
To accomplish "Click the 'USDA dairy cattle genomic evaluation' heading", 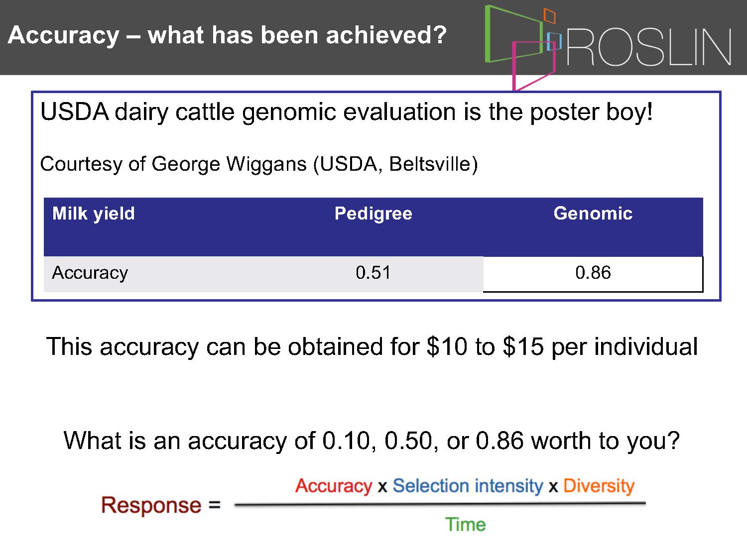I will click(347, 112).
